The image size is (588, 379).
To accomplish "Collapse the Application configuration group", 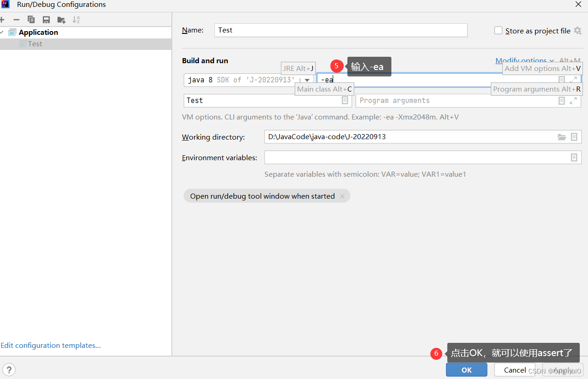I will (2, 32).
